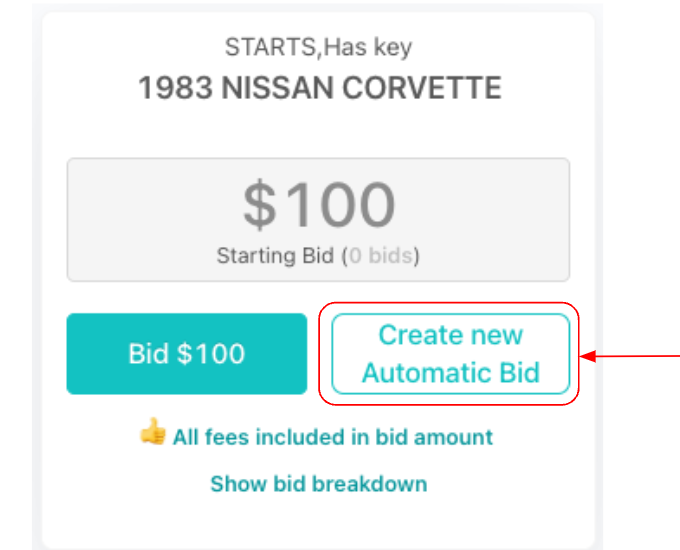Show the bid breakdown
Image resolution: width=680 pixels, height=550 pixels.
pos(318,484)
